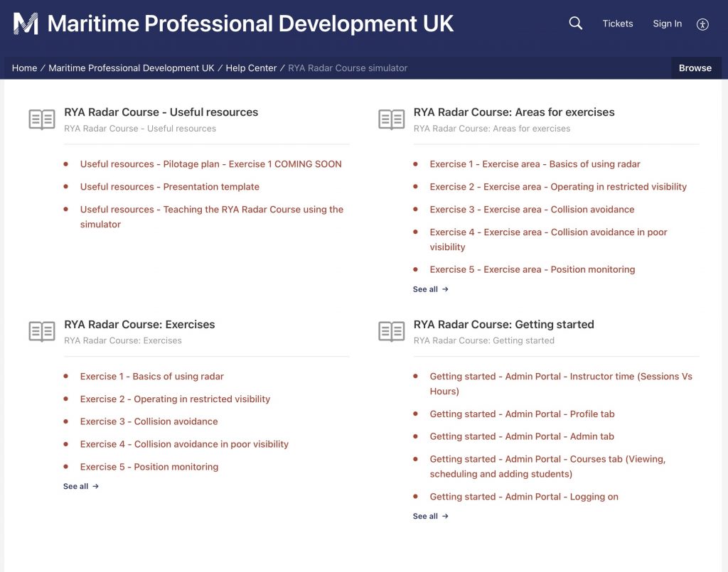The height and width of the screenshot is (572, 728).
Task: Click the search magnifier icon in header
Action: (x=575, y=23)
